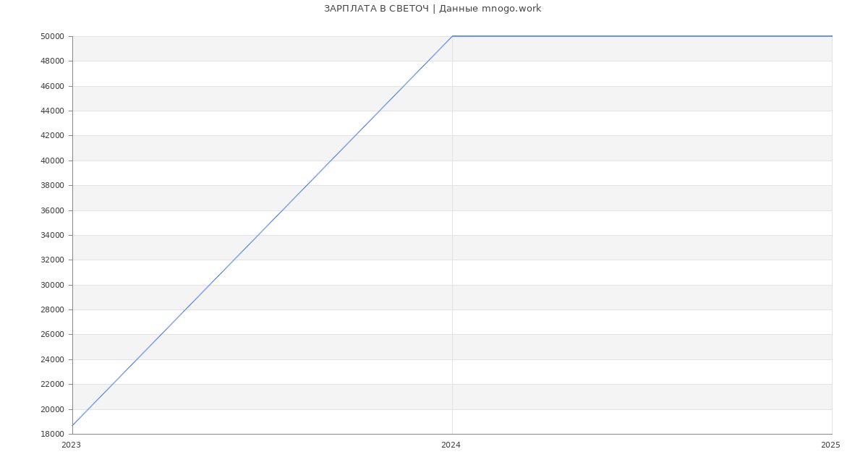Click the 24000 y-axis label

click(x=52, y=360)
